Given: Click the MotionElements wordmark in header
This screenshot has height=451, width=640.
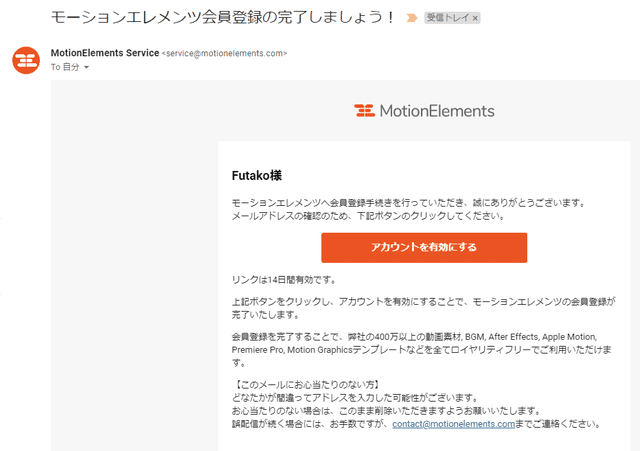Looking at the screenshot, I should (437, 111).
